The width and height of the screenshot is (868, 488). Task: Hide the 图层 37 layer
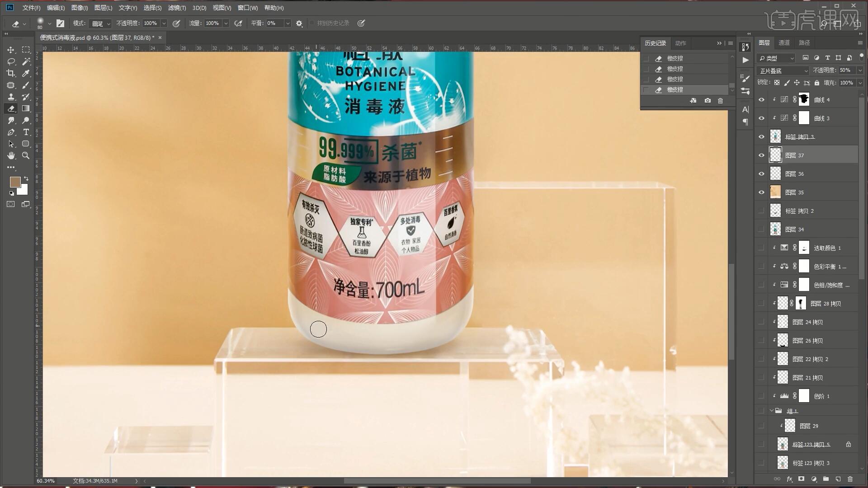point(761,155)
